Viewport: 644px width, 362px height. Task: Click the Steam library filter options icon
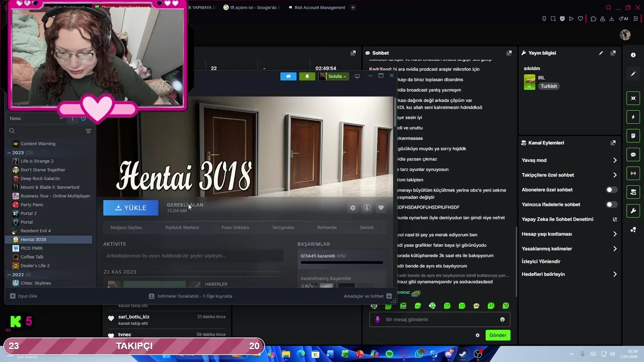89,131
